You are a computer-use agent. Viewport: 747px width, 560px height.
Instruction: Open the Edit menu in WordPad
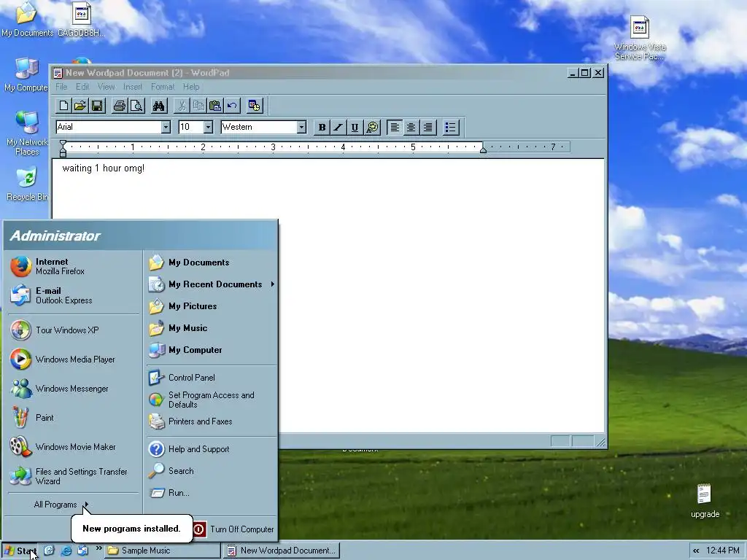tap(82, 87)
